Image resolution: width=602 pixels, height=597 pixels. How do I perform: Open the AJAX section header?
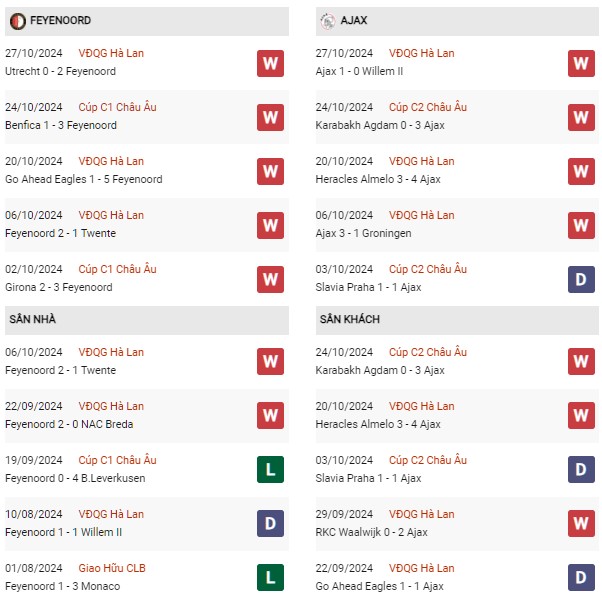pos(457,21)
